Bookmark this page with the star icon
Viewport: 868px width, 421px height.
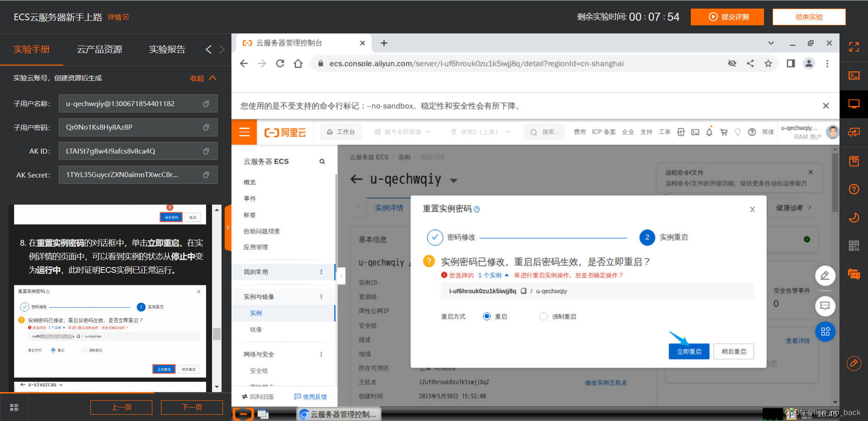(768, 64)
